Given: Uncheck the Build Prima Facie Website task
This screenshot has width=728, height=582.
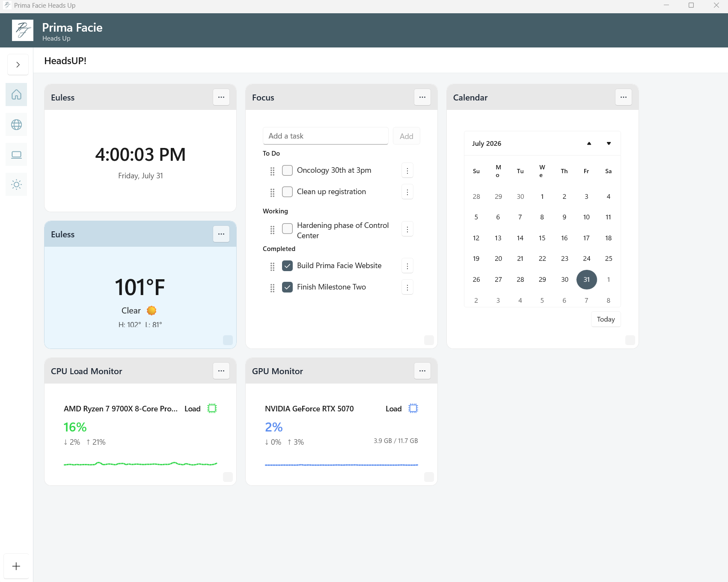Looking at the screenshot, I should (288, 266).
